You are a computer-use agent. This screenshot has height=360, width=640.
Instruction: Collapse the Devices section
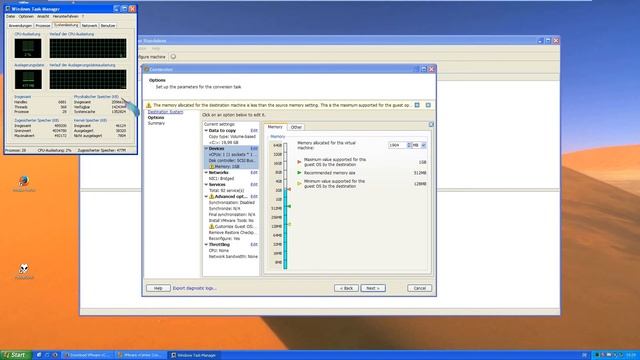point(206,149)
